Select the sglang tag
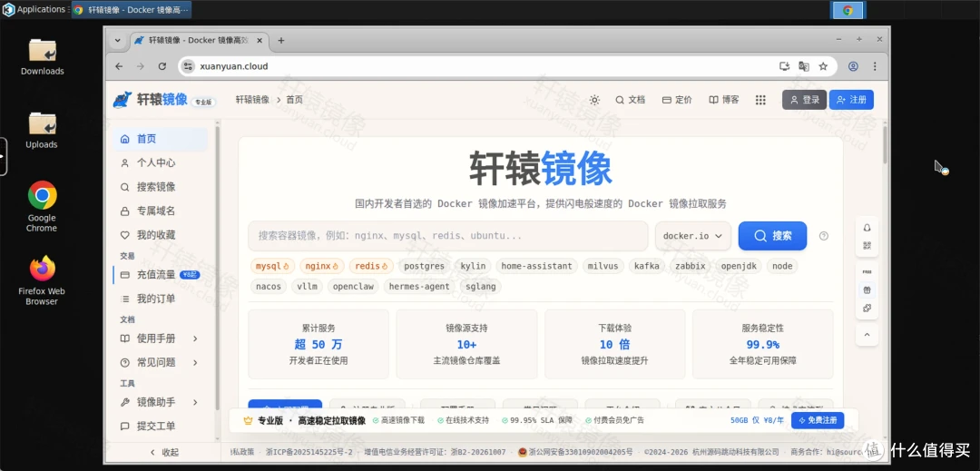Screen dimensions: 980x471 pyautogui.click(x=481, y=287)
